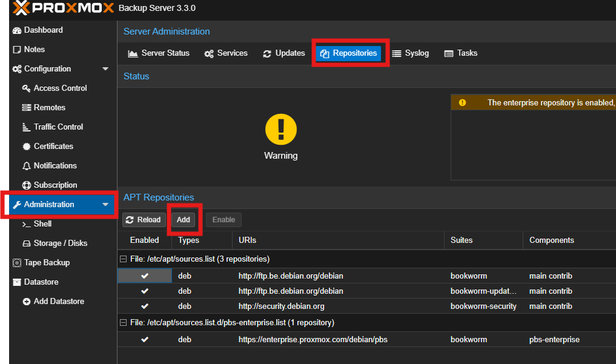Click the Storage / Disks drive icon
The width and height of the screenshot is (616, 364).
point(26,243)
